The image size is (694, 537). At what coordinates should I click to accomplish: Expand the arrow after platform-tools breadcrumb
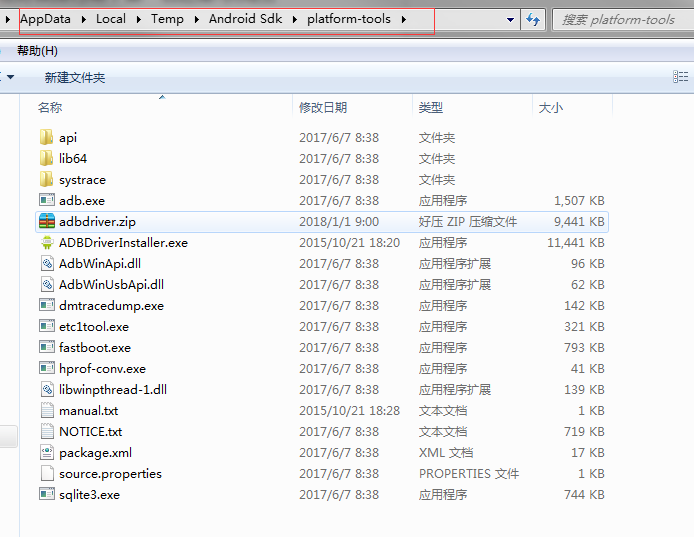(x=403, y=19)
